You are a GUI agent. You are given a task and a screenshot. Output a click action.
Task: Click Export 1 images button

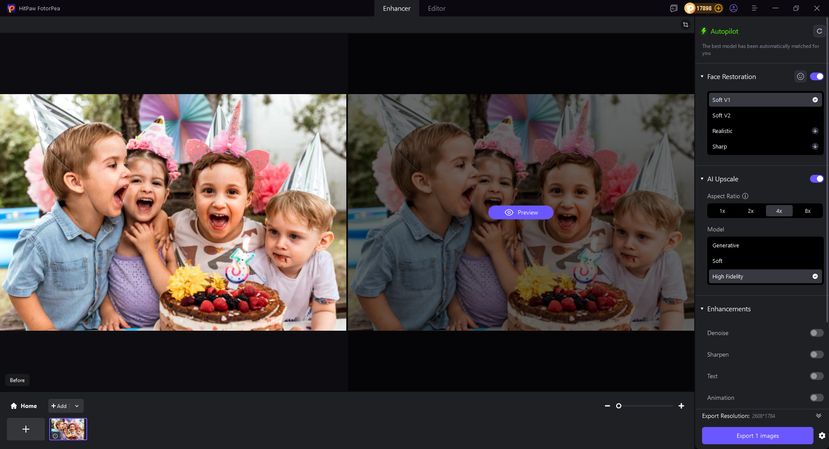point(757,436)
